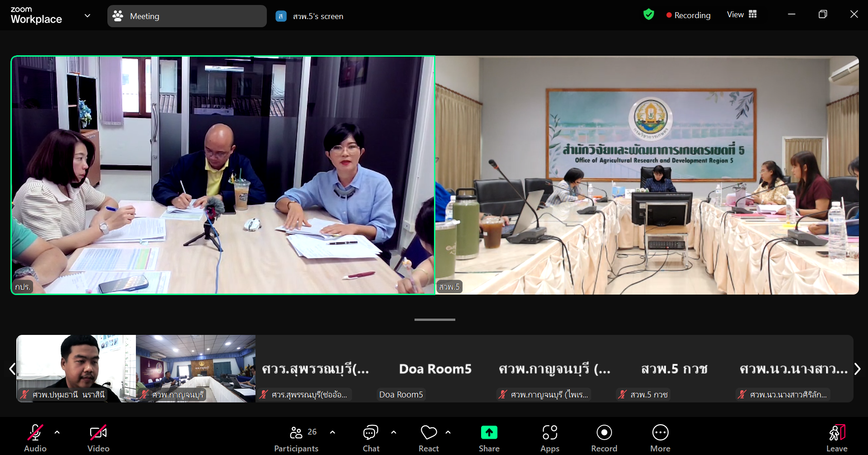Select สวพ.5 กวช participant tile
Screen dimensions: 868x455
click(674, 368)
